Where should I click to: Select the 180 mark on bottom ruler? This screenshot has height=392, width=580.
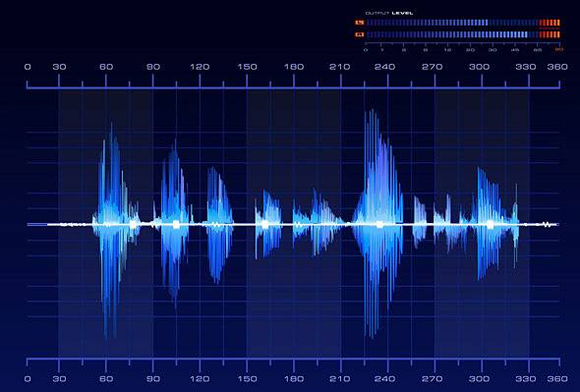point(294,378)
